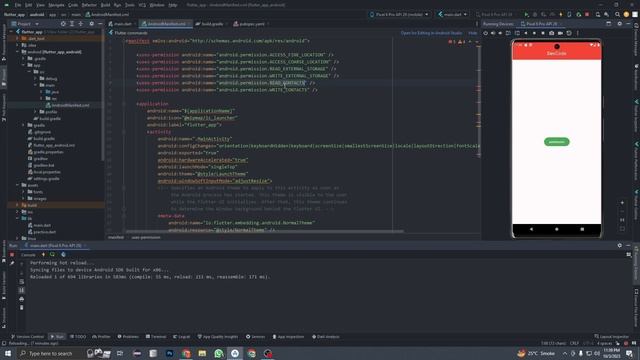Open Terminal tool window tab
Viewport: 640px width, 360px height.
156,337
